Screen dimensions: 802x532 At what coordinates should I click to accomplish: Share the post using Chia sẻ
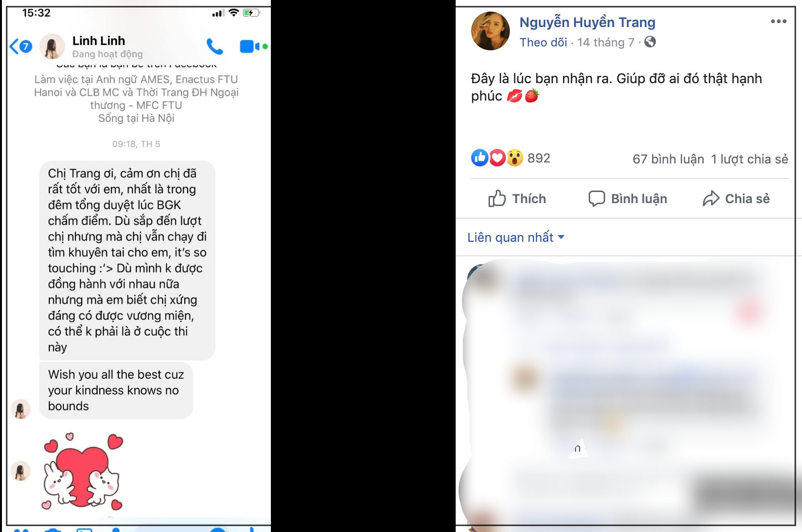[x=736, y=199]
